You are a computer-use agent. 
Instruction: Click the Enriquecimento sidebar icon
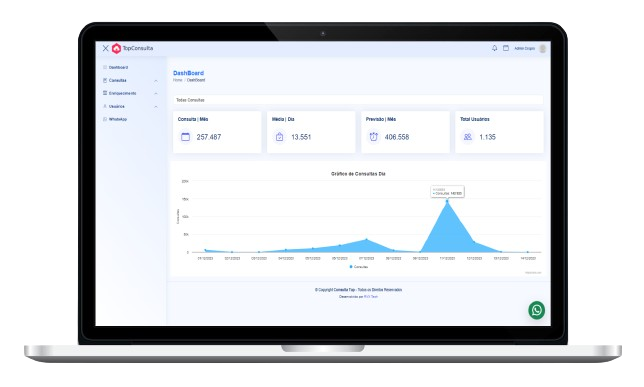pyautogui.click(x=105, y=93)
